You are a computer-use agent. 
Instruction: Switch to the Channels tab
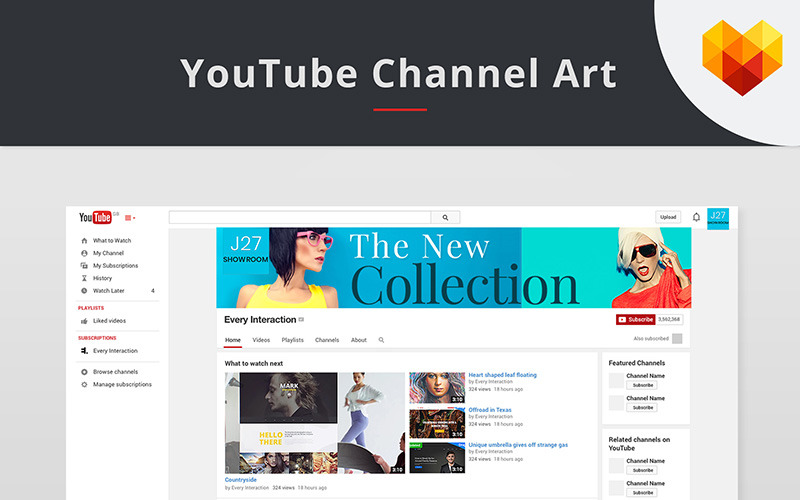pyautogui.click(x=327, y=340)
